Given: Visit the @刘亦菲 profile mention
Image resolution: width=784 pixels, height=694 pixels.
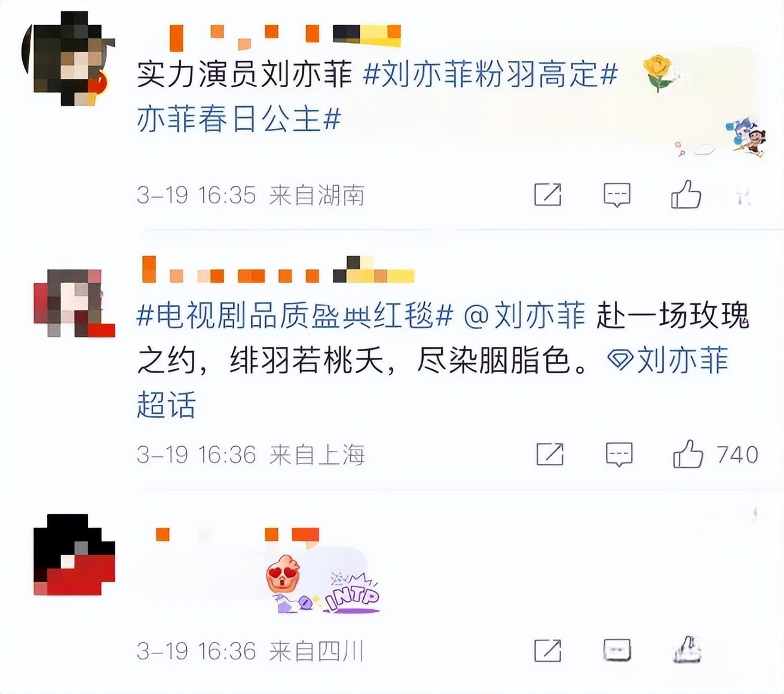Looking at the screenshot, I should [x=524, y=315].
